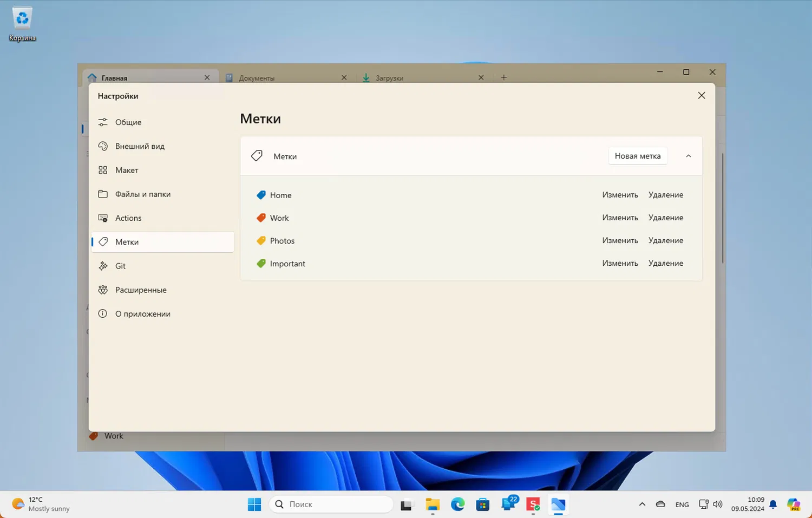The height and width of the screenshot is (518, 812).
Task: Create a new tag with Новая метка
Action: (x=637, y=156)
